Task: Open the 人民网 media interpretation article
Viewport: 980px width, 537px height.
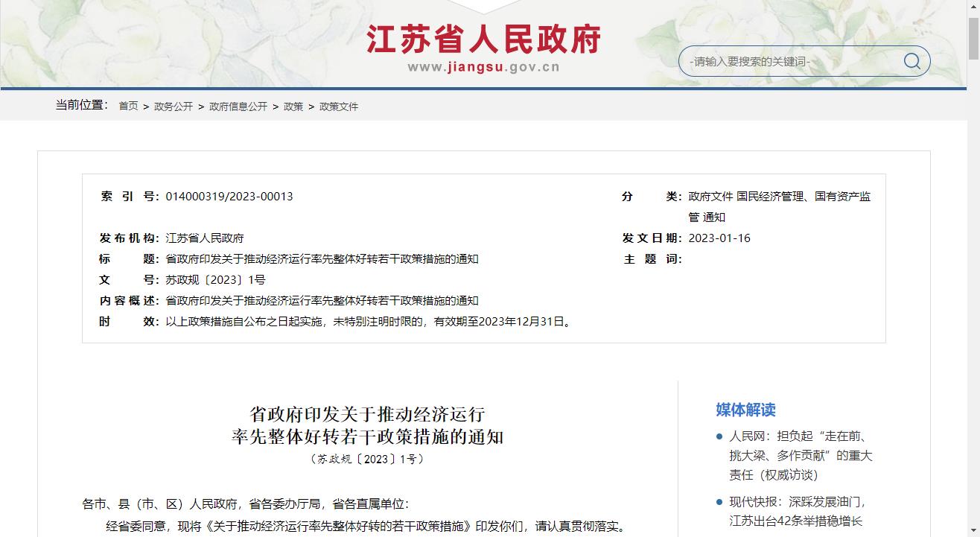Action: coord(801,455)
